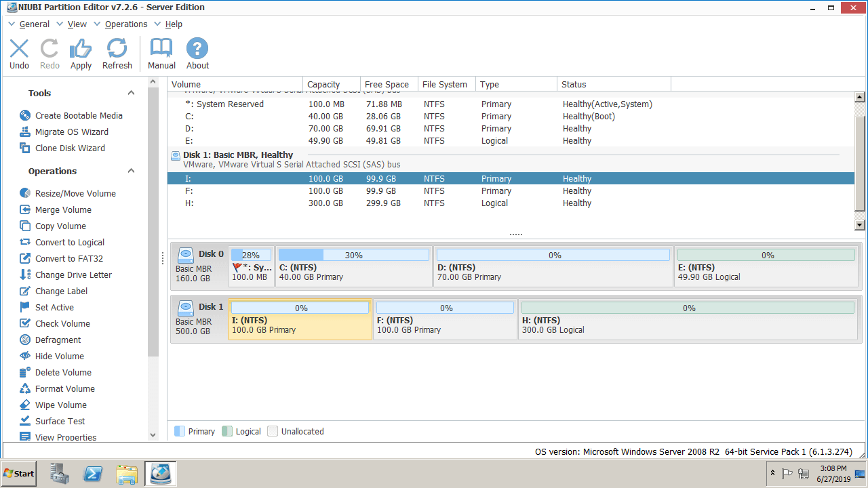868x488 pixels.
Task: Click Format Volume in the sidebar
Action: pos(64,389)
